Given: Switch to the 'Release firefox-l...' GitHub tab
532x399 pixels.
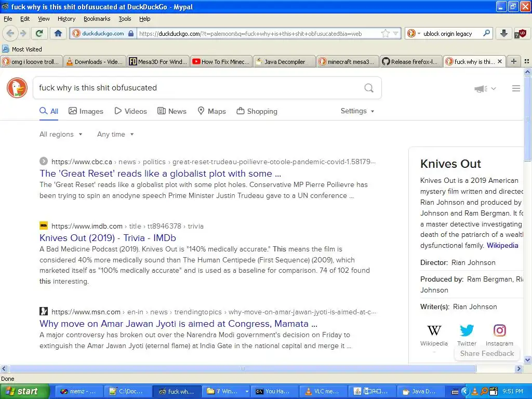Looking at the screenshot, I should point(411,61).
